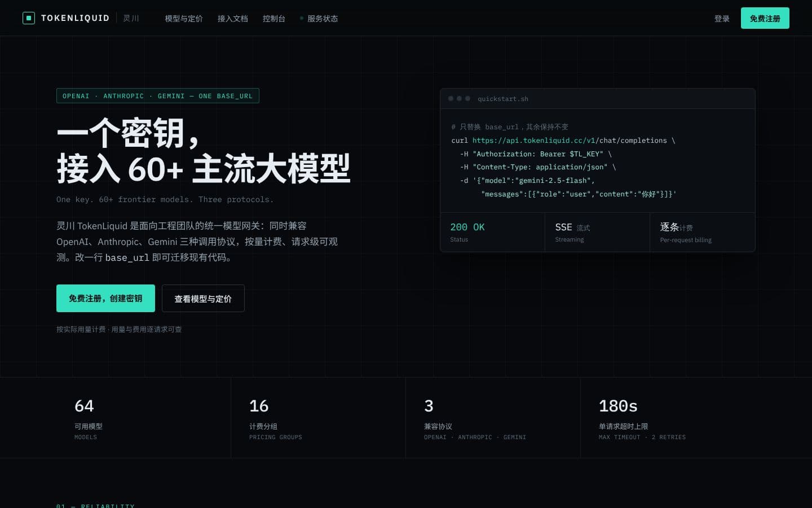Image resolution: width=812 pixels, height=508 pixels.
Task: Click 按实际用量计费 note below the buttons
Action: tap(119, 329)
